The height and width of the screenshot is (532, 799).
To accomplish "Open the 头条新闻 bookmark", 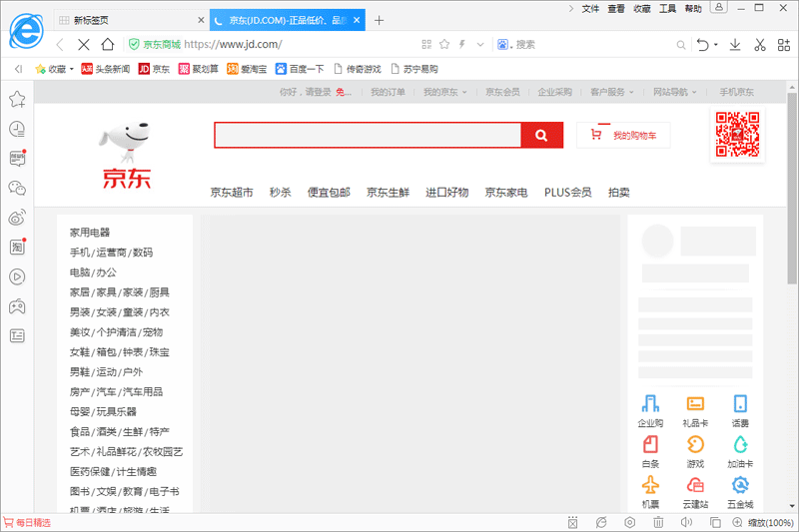I will point(106,69).
